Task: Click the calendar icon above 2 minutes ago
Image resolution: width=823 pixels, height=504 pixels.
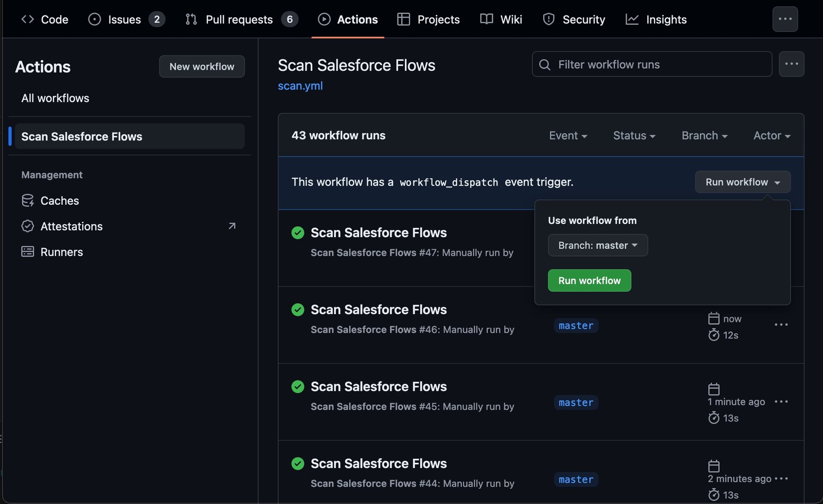Action: 714,466
